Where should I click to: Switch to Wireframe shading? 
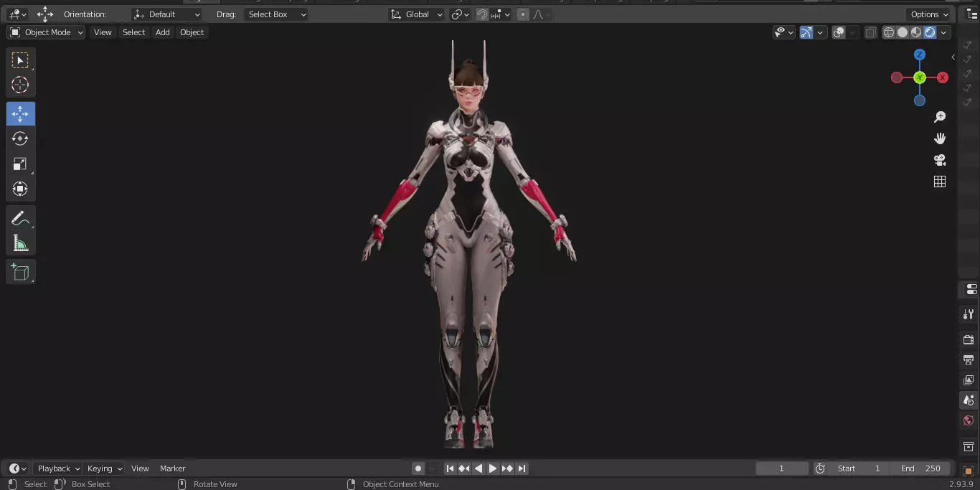(889, 32)
